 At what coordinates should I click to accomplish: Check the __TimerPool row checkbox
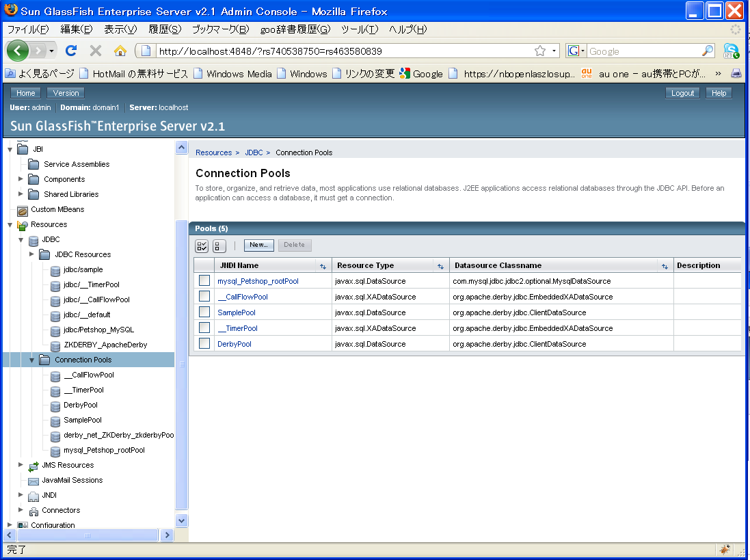pos(204,328)
